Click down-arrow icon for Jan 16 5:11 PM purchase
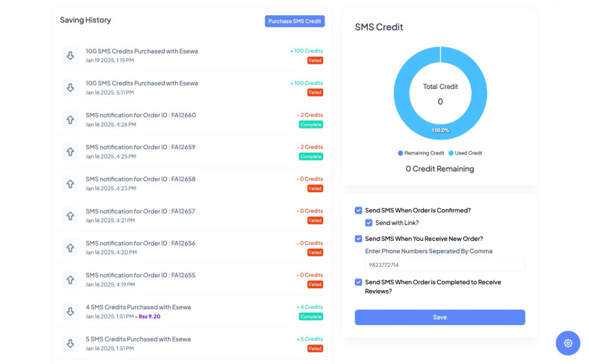The width and height of the screenshot is (589, 364). [70, 88]
